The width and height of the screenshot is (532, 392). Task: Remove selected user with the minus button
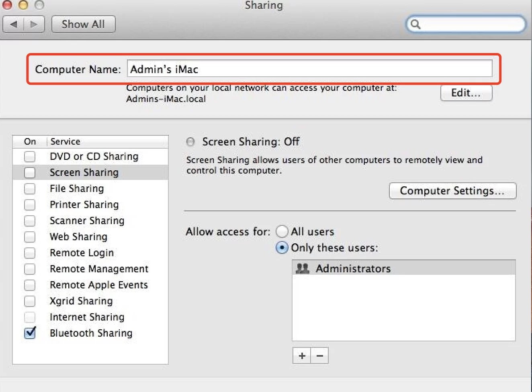click(x=319, y=355)
